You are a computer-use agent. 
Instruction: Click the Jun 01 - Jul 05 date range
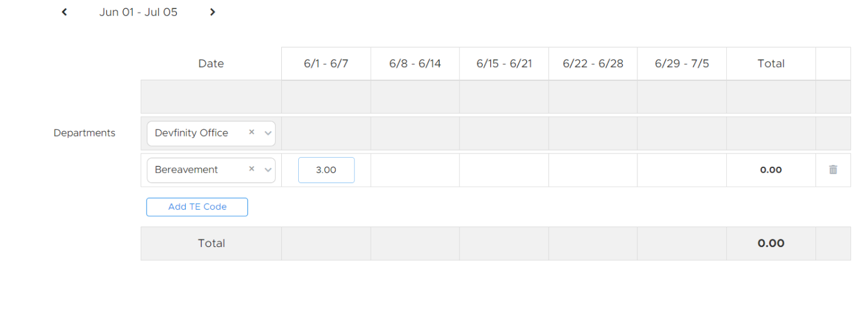coord(138,12)
